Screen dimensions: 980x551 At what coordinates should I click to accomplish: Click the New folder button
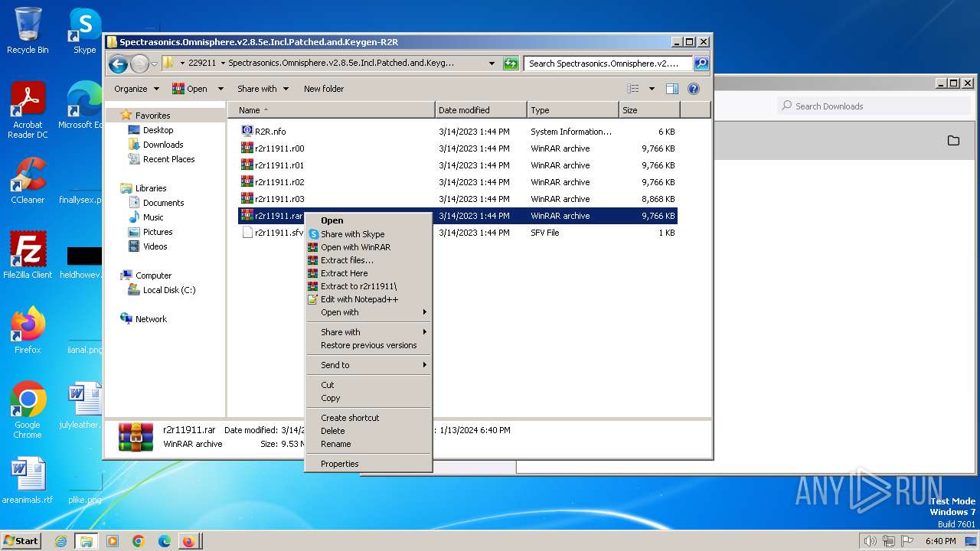[324, 89]
